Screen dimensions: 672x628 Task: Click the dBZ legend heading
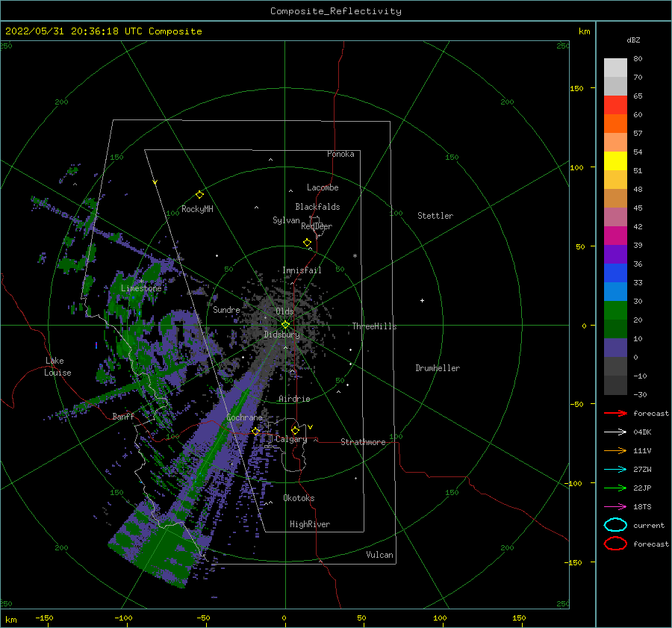(x=633, y=40)
